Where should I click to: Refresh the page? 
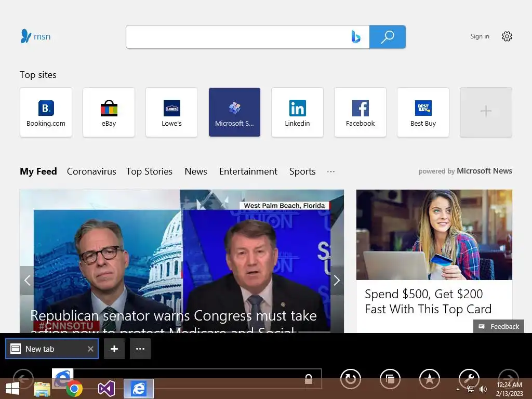tap(351, 379)
